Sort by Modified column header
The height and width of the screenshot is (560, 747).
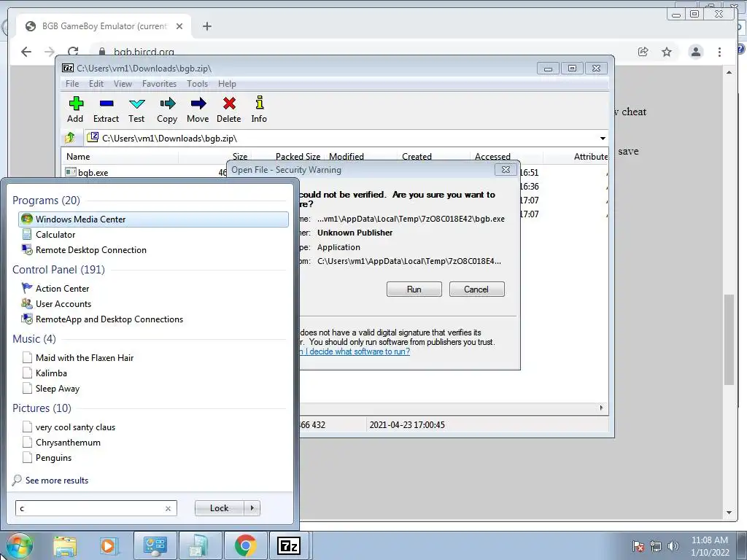click(x=347, y=157)
